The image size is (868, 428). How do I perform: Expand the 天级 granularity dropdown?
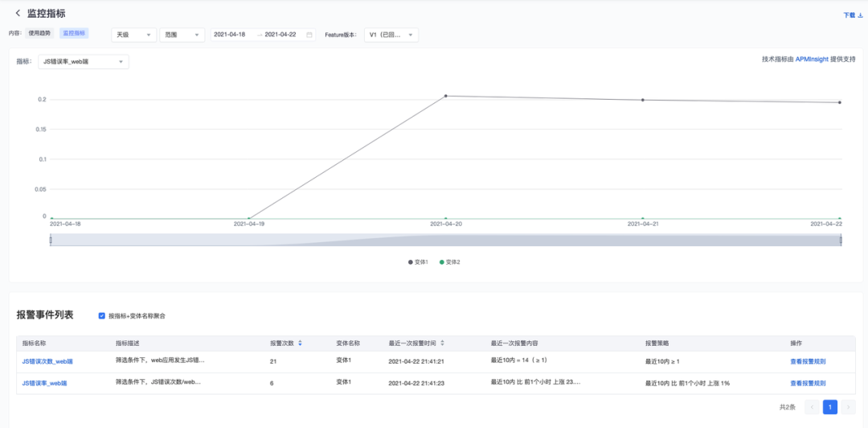133,35
